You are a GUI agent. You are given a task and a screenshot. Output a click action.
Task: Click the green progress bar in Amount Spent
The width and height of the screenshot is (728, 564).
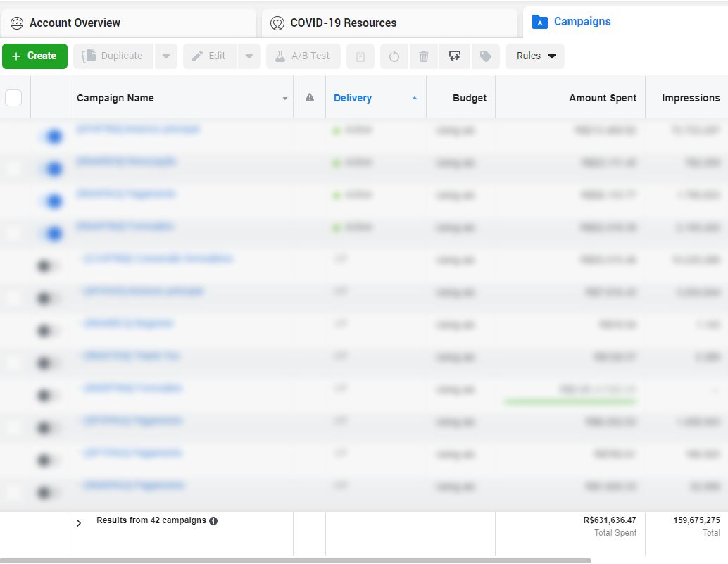pos(570,401)
